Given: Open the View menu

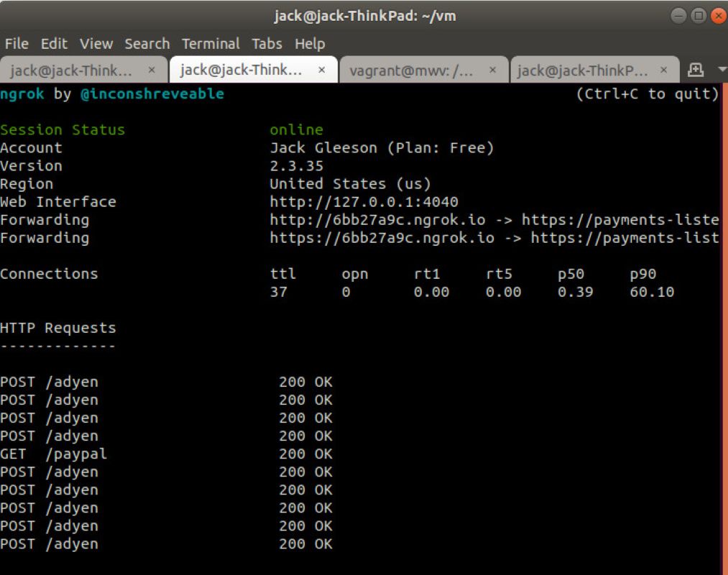Looking at the screenshot, I should [96, 44].
